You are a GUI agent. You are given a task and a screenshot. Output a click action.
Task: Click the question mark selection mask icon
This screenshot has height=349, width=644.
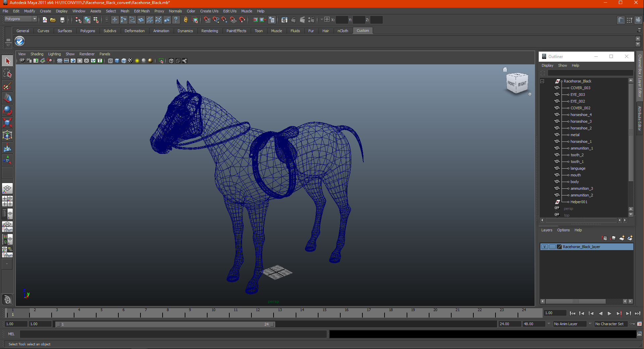coord(176,20)
